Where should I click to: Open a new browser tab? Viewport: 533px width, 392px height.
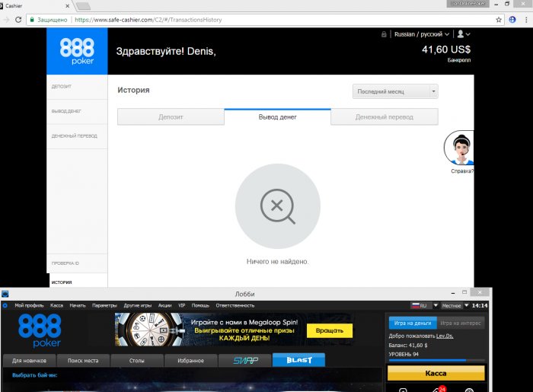point(82,6)
